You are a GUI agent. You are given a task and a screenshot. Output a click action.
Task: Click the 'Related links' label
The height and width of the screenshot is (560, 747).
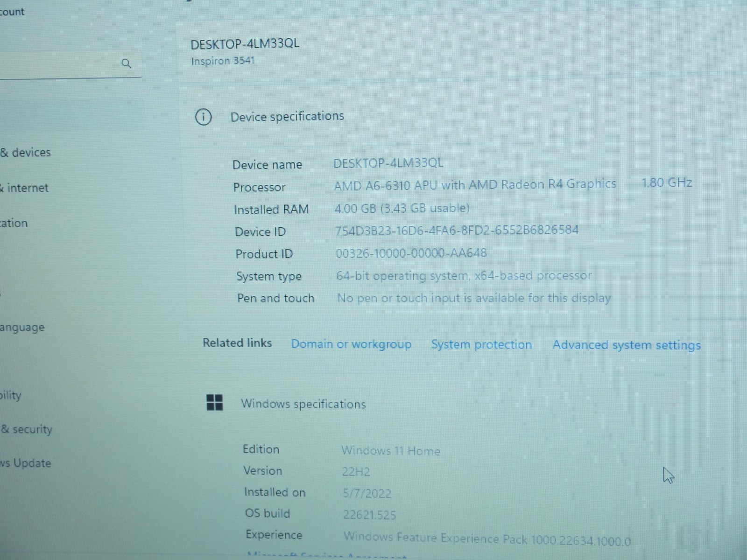point(237,343)
